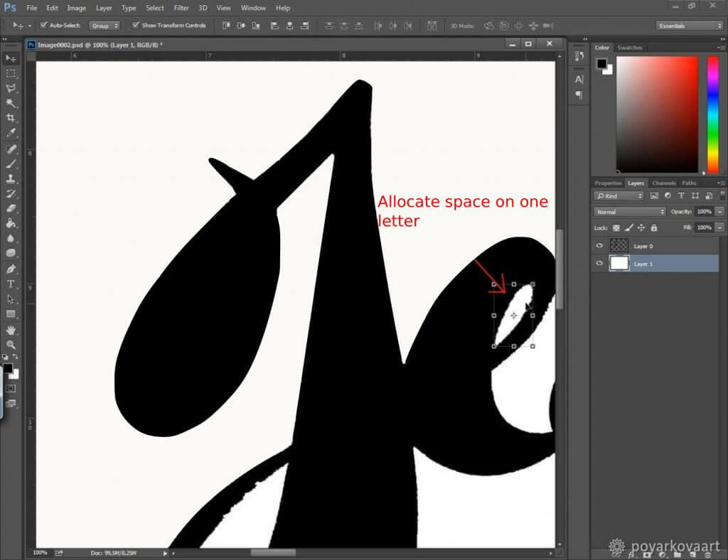
Task: Select the Zoom tool
Action: [x=11, y=345]
